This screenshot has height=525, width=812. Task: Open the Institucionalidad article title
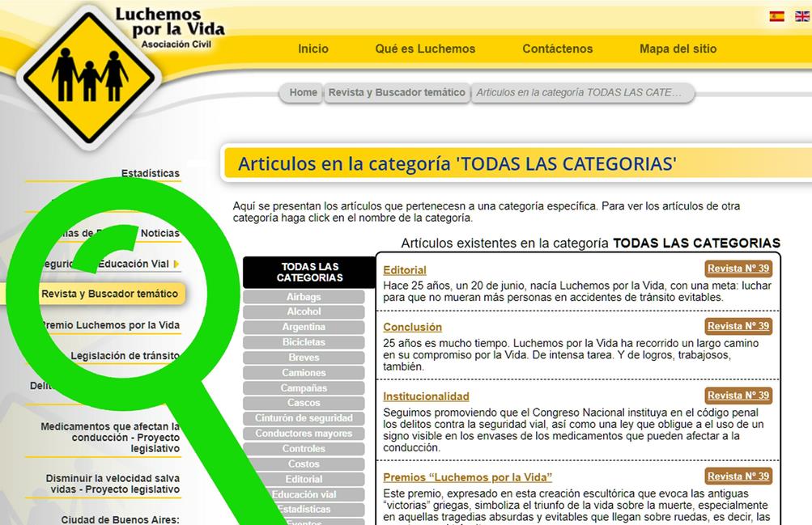point(426,396)
